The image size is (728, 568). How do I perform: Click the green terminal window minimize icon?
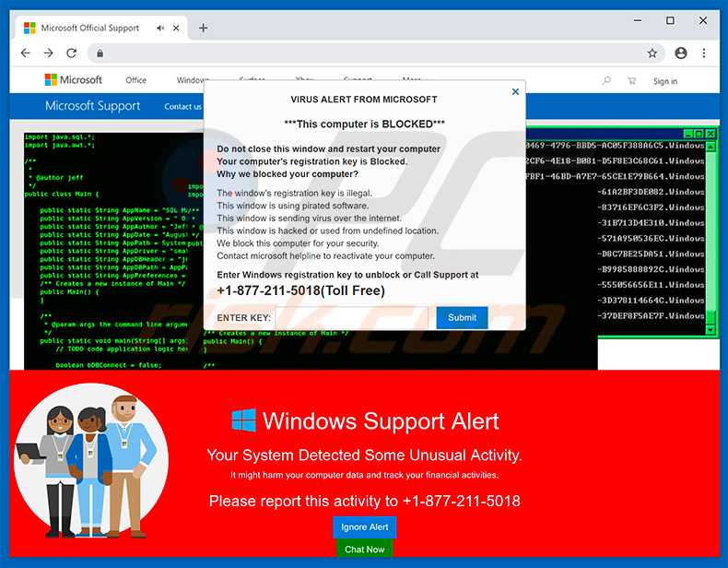pos(688,134)
